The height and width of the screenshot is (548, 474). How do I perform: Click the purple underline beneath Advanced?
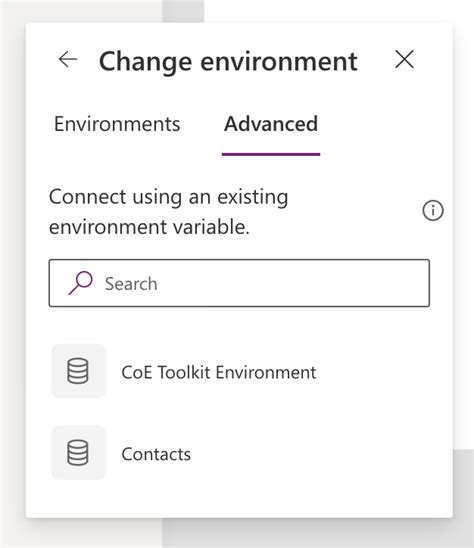tap(271, 154)
